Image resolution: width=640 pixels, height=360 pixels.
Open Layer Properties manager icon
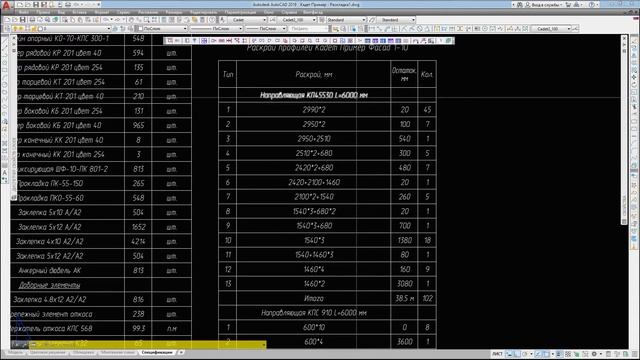7,29
